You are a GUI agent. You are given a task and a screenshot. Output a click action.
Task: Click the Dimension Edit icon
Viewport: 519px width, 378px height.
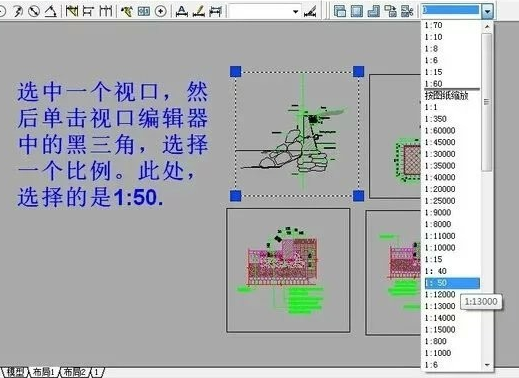[x=182, y=11]
